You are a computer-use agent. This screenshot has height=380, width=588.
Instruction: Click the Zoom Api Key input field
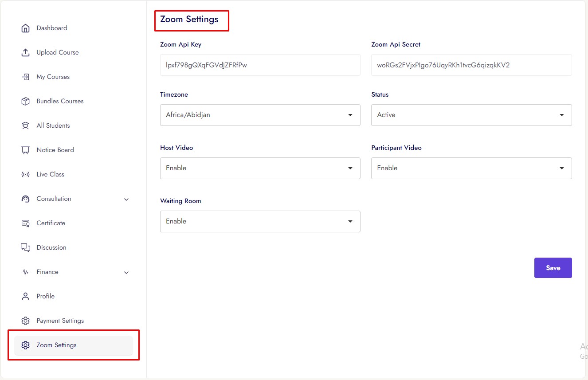(x=260, y=65)
